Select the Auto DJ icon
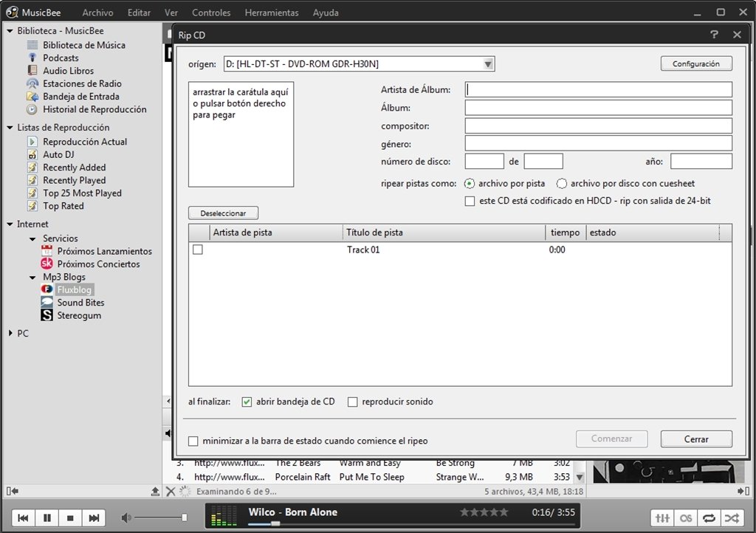This screenshot has height=533, width=756. 32,155
